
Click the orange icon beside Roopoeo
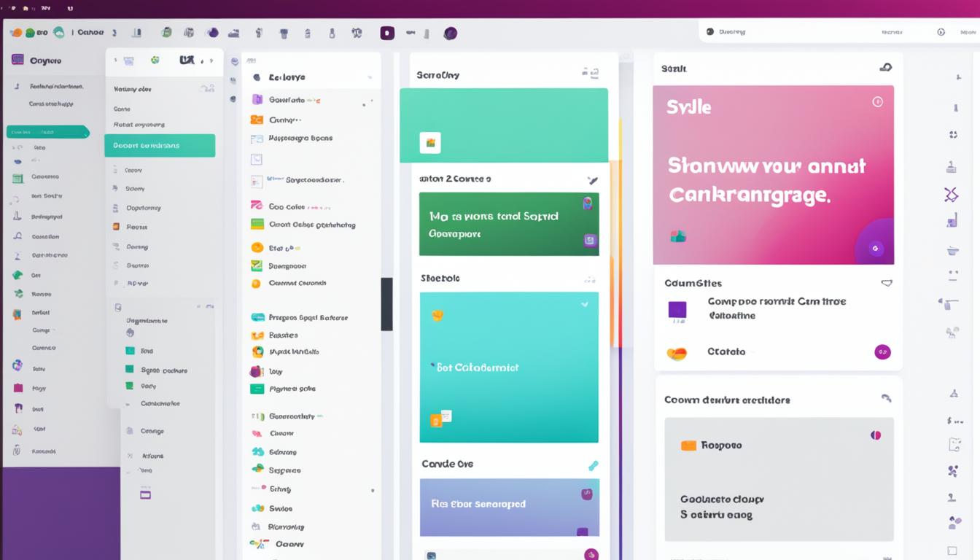coord(688,445)
